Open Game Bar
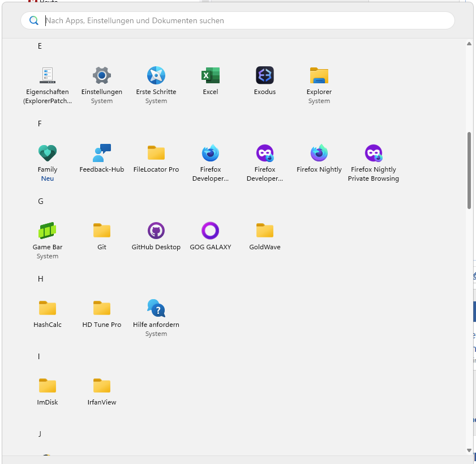This screenshot has height=464, width=476. pyautogui.click(x=48, y=240)
